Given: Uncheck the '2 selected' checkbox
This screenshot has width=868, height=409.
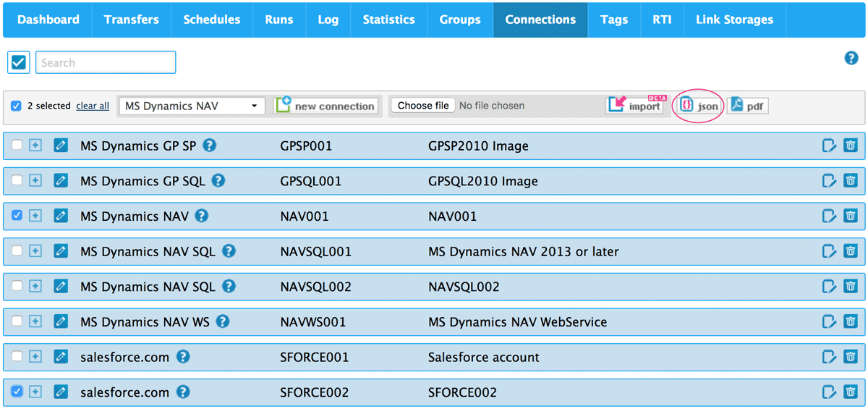Looking at the screenshot, I should pyautogui.click(x=16, y=106).
